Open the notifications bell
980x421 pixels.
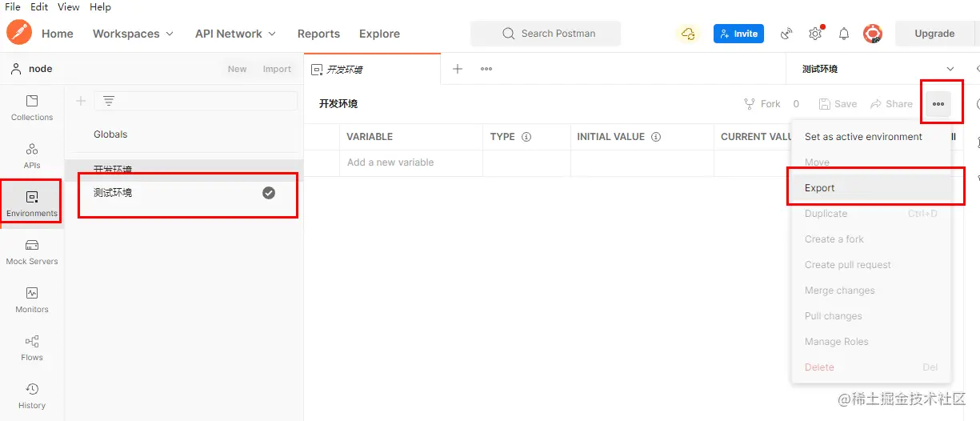point(844,34)
